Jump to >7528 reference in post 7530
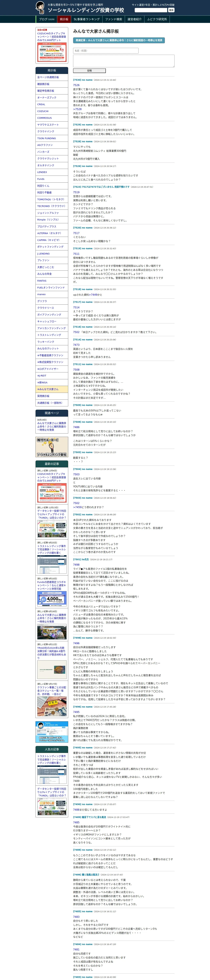This screenshot has width=210, height=980. [77, 109]
